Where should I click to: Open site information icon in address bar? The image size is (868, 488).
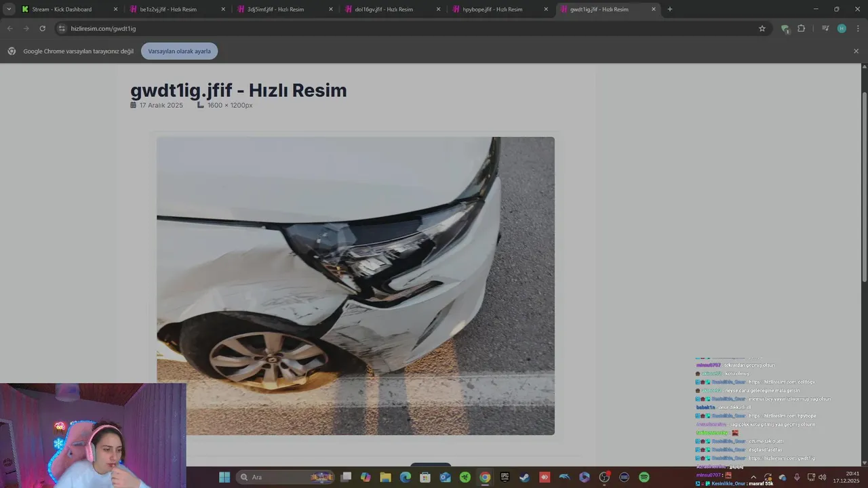(62, 28)
